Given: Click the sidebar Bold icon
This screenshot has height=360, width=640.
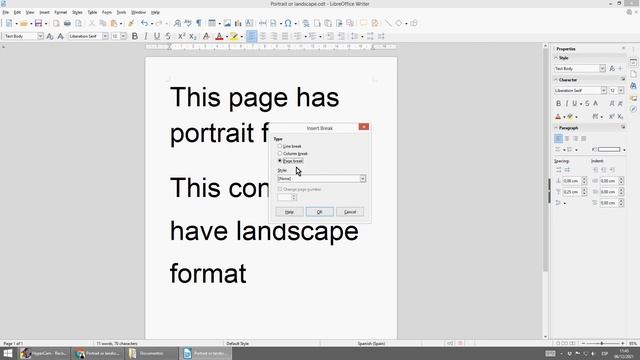Looking at the screenshot, I should [558, 104].
